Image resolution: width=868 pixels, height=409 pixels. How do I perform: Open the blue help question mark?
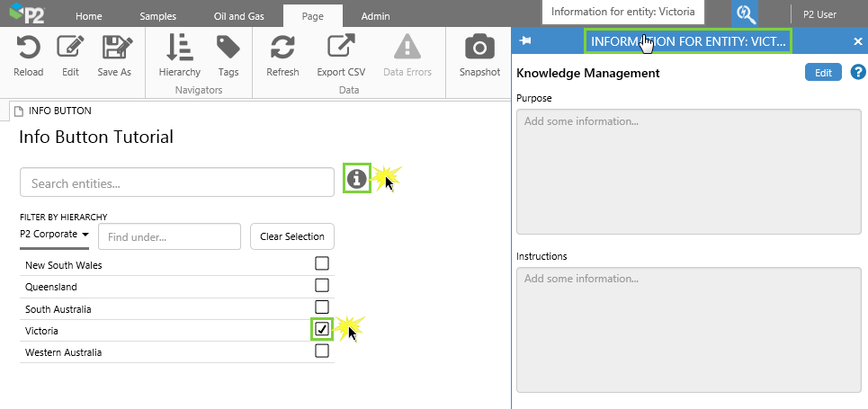pyautogui.click(x=858, y=73)
